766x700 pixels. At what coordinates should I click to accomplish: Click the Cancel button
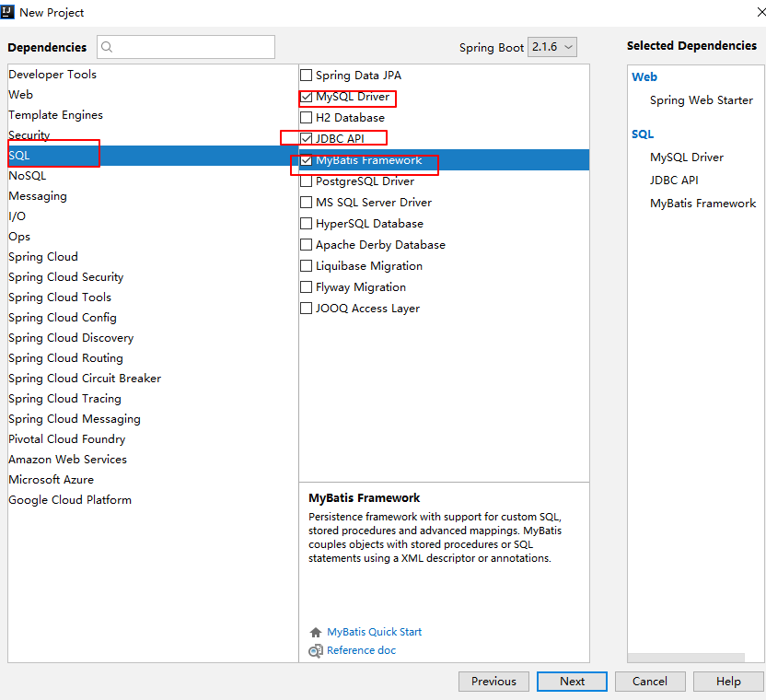click(650, 682)
